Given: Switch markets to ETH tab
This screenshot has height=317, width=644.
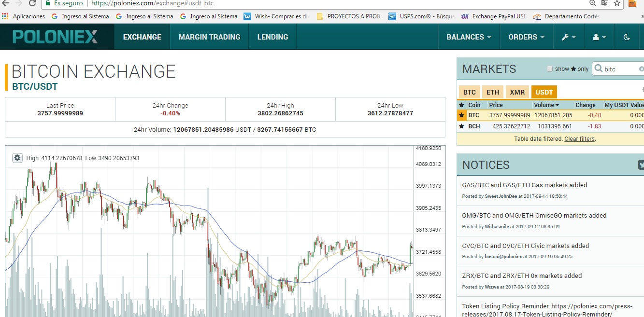Looking at the screenshot, I should (x=493, y=92).
